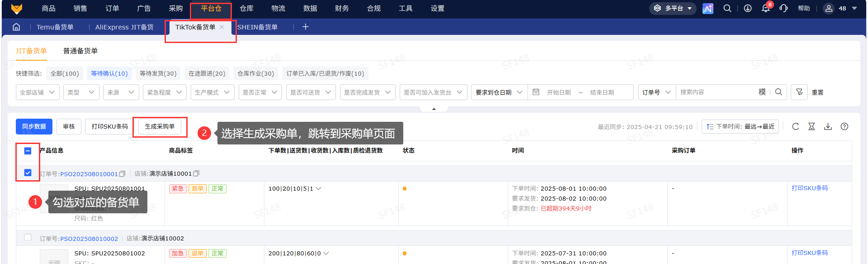Expand quantity details 100|20|10|5|1
This screenshot has height=264, width=868.
[319, 188]
